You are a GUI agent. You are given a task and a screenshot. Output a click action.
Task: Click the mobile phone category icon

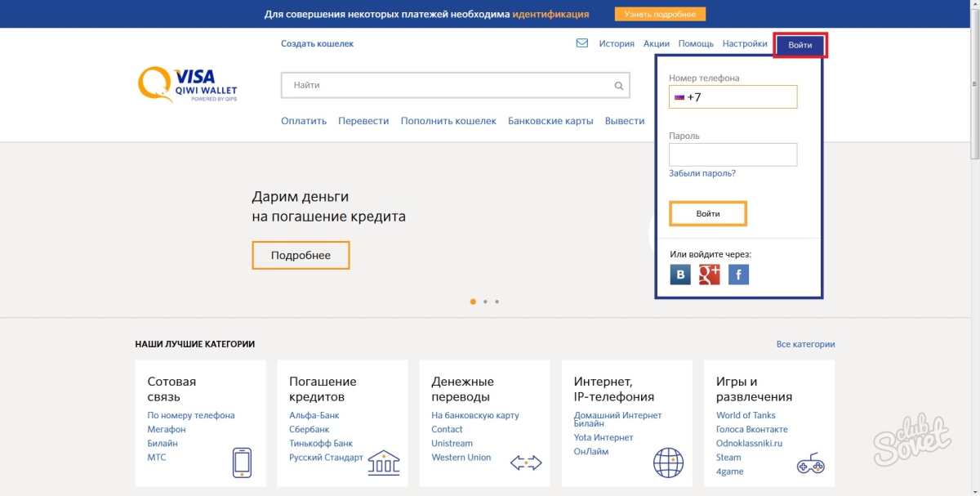242,462
